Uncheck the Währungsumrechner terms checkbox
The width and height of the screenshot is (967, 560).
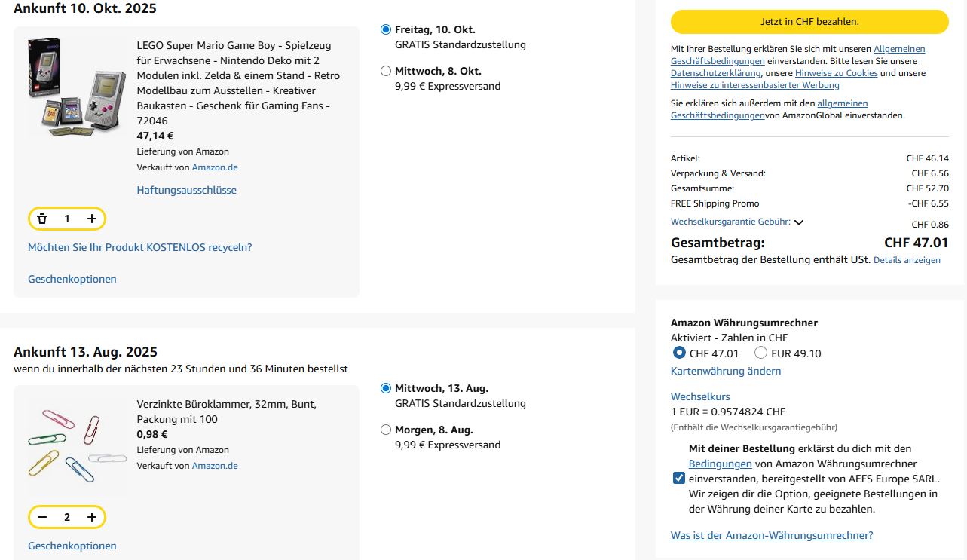pyautogui.click(x=679, y=478)
